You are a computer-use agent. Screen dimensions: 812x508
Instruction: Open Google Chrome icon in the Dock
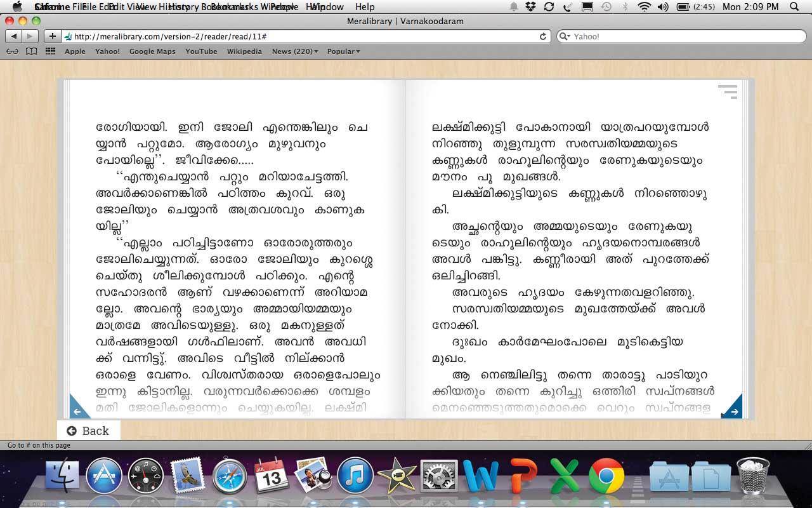[x=606, y=476]
